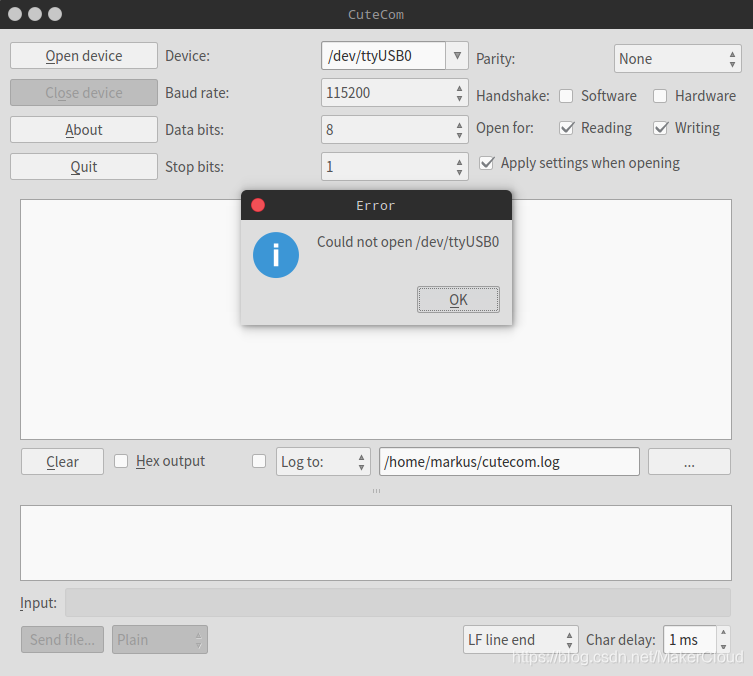Click the blue info icon in Error dialog
The image size is (753, 676).
tap(276, 255)
